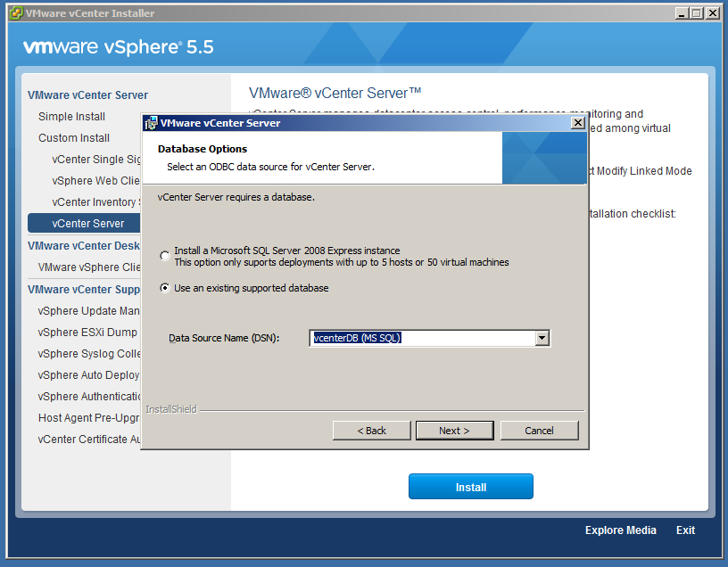This screenshot has height=567, width=728.
Task: Click the vCenter Server dialog title icon
Action: coord(151,123)
